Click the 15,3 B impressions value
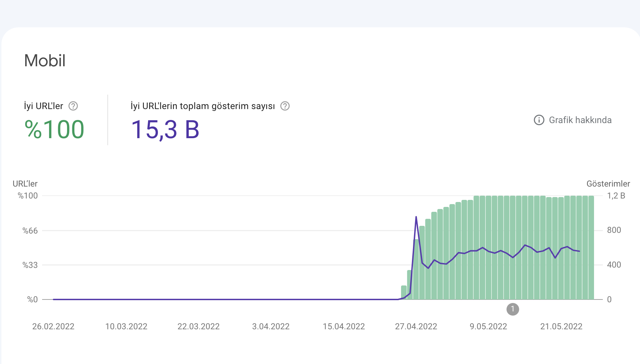 [x=165, y=129]
